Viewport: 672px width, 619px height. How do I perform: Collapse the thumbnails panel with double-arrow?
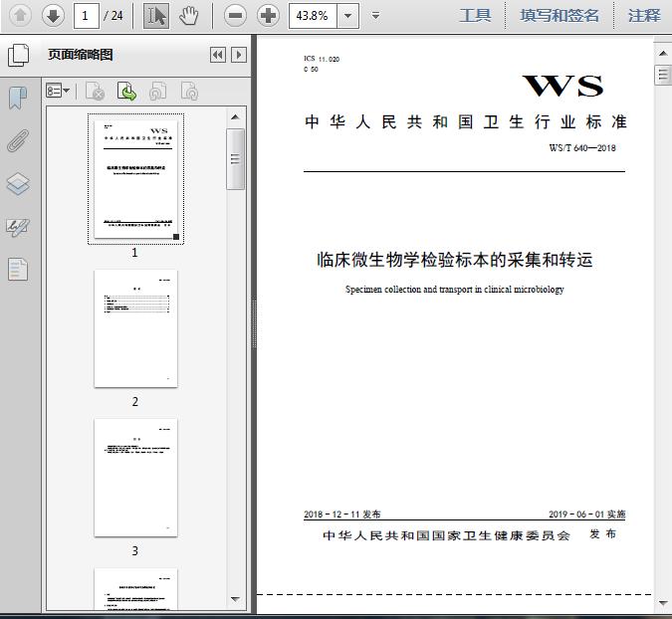point(218,55)
